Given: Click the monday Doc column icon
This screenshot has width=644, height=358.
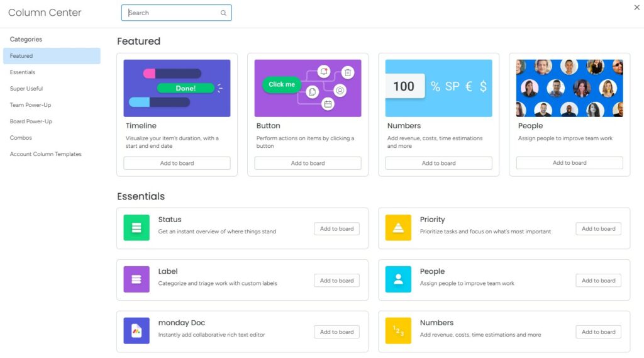Looking at the screenshot, I should click(136, 331).
